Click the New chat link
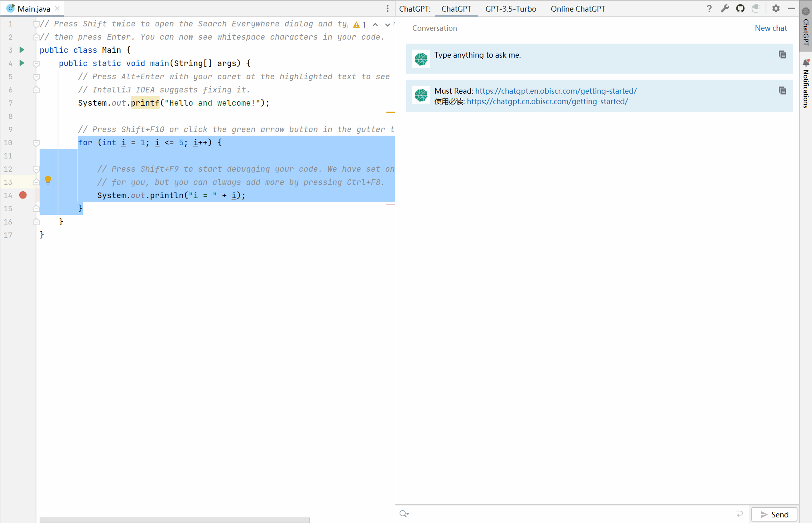The height and width of the screenshot is (523, 812). pyautogui.click(x=771, y=28)
